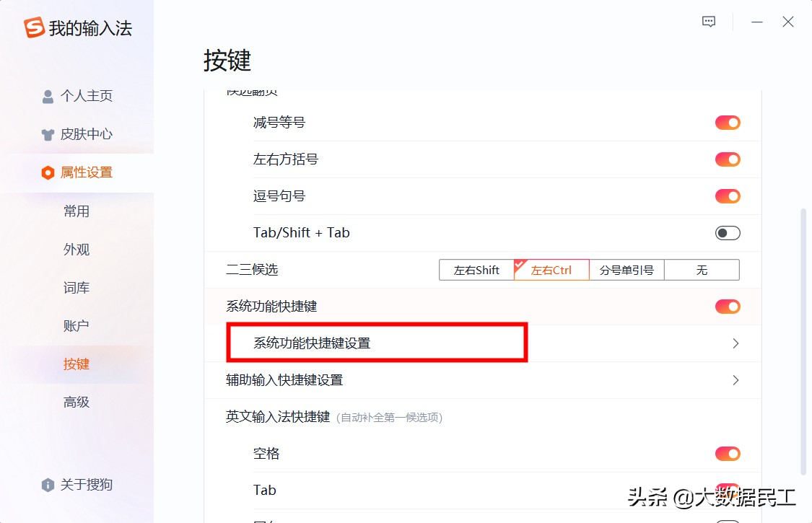812x523 pixels.
Task: Open 关于搜狗 about page
Action: coord(77,485)
